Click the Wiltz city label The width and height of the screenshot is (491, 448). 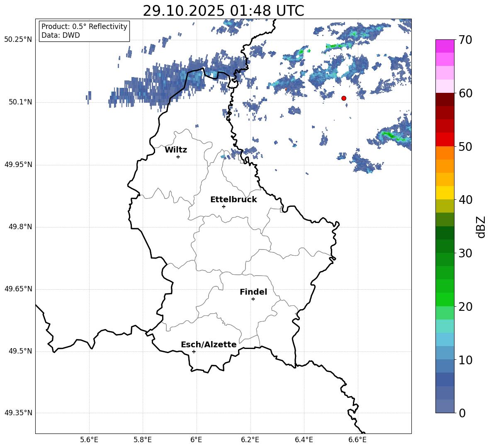tap(176, 150)
